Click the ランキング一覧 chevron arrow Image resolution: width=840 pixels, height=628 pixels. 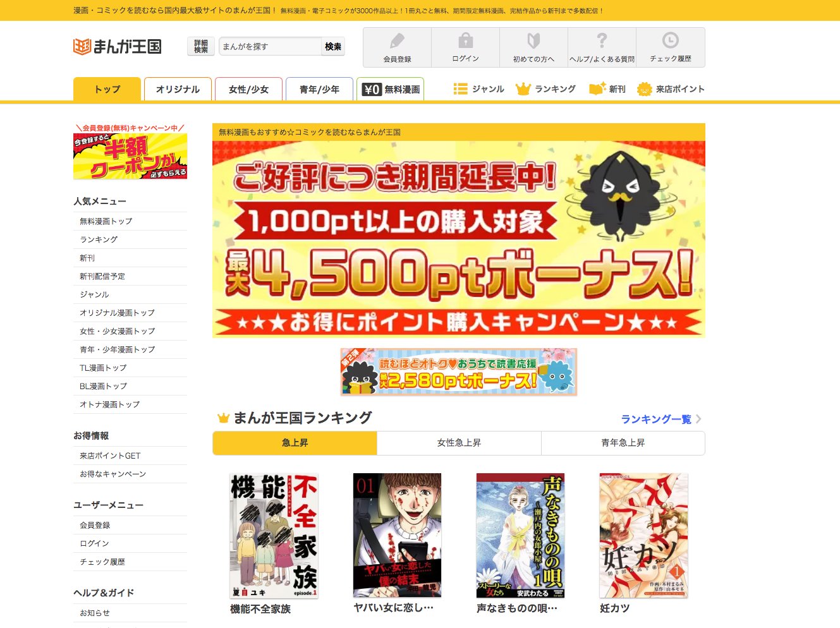tap(698, 419)
